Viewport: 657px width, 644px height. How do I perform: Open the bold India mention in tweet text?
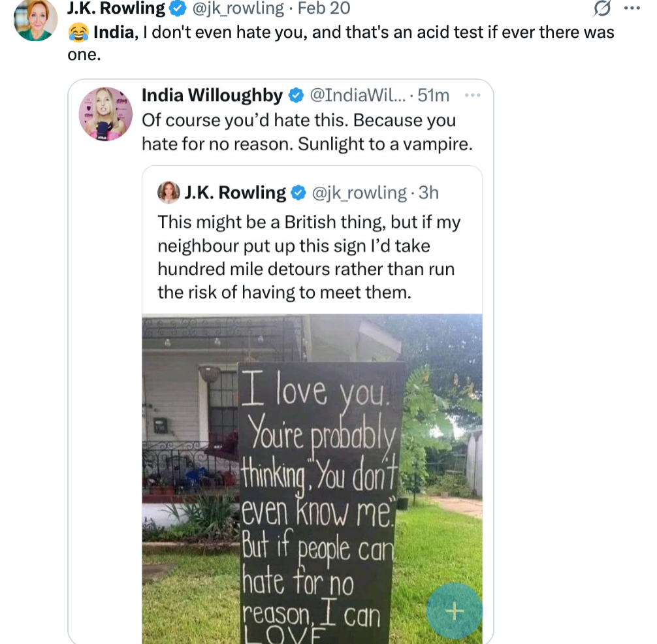coord(114,32)
